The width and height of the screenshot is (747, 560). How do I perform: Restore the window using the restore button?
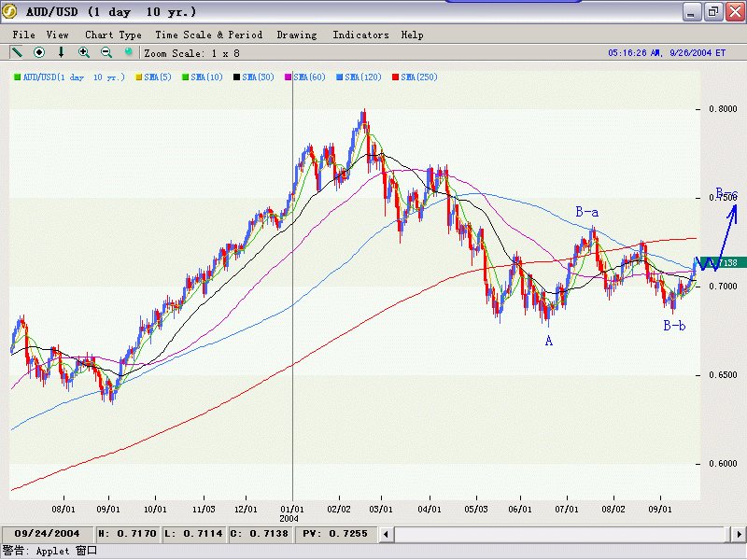712,12
